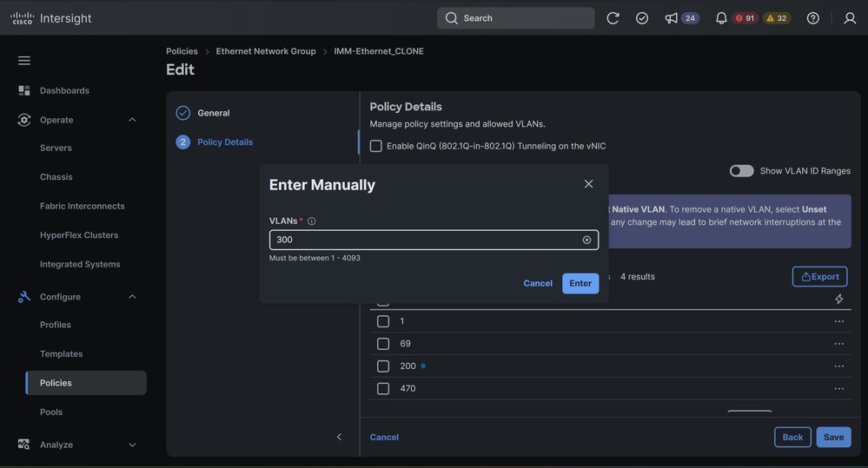Click the Configure wrench icon
This screenshot has height=468, width=868.
click(x=23, y=296)
